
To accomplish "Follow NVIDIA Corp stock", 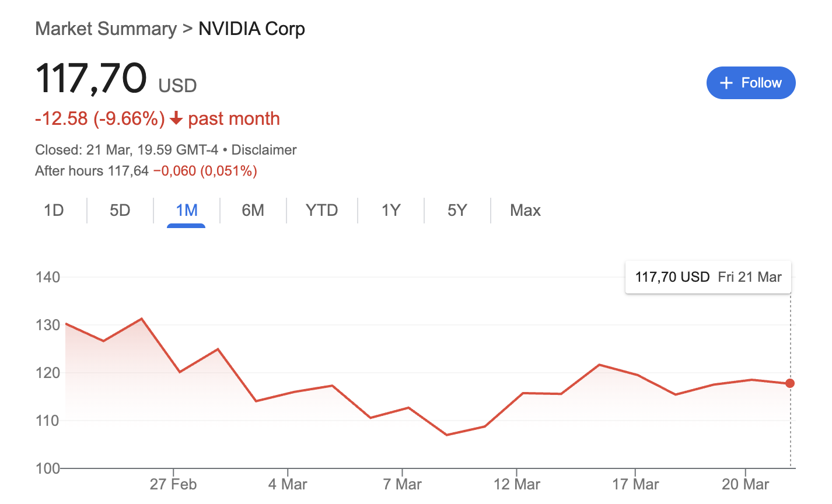I will pyautogui.click(x=750, y=83).
